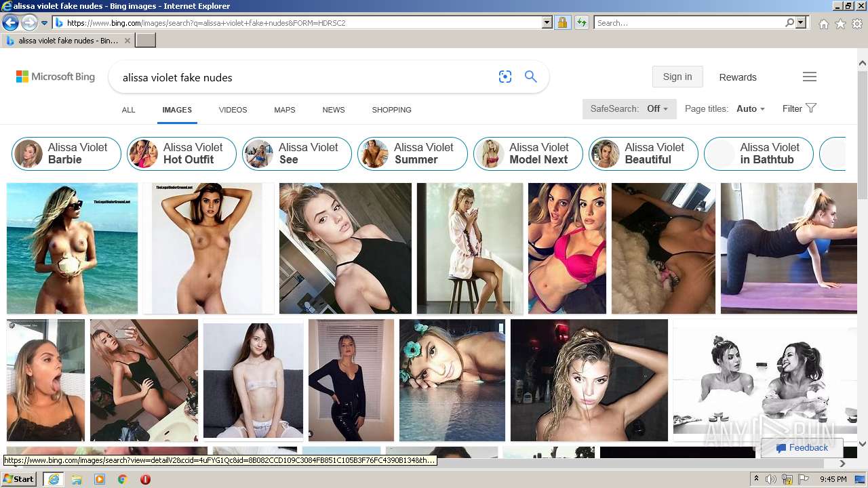Click the Microsoft Bing logo
This screenshot has width=868, height=488.
(56, 77)
